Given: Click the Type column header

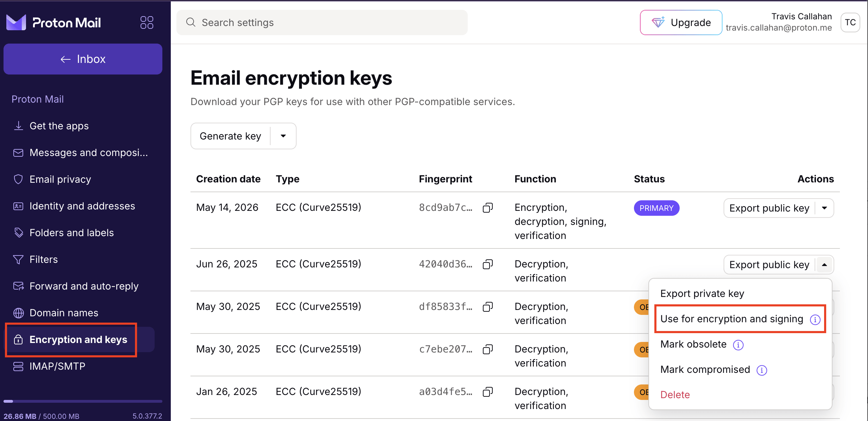Looking at the screenshot, I should (287, 179).
